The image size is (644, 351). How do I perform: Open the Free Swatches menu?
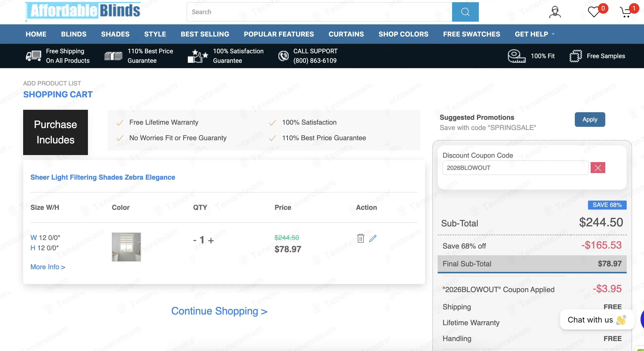(x=472, y=34)
